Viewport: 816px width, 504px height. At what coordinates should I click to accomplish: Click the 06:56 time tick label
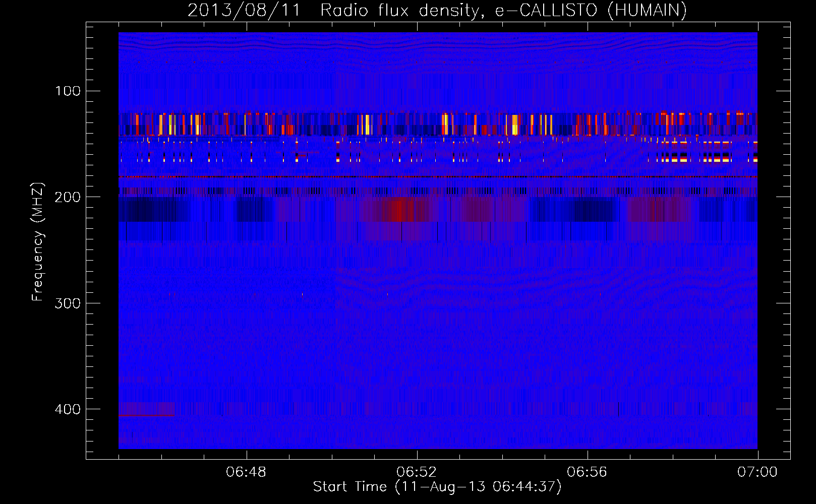(x=587, y=472)
